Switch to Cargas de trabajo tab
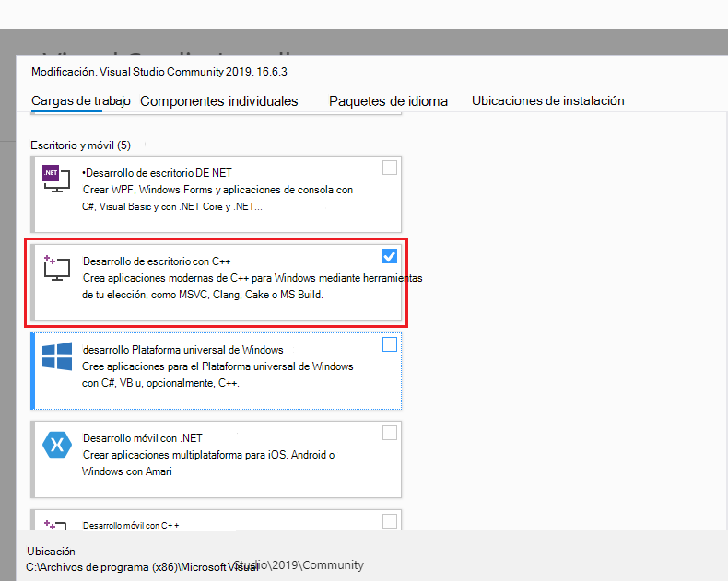The width and height of the screenshot is (728, 581). 81,100
